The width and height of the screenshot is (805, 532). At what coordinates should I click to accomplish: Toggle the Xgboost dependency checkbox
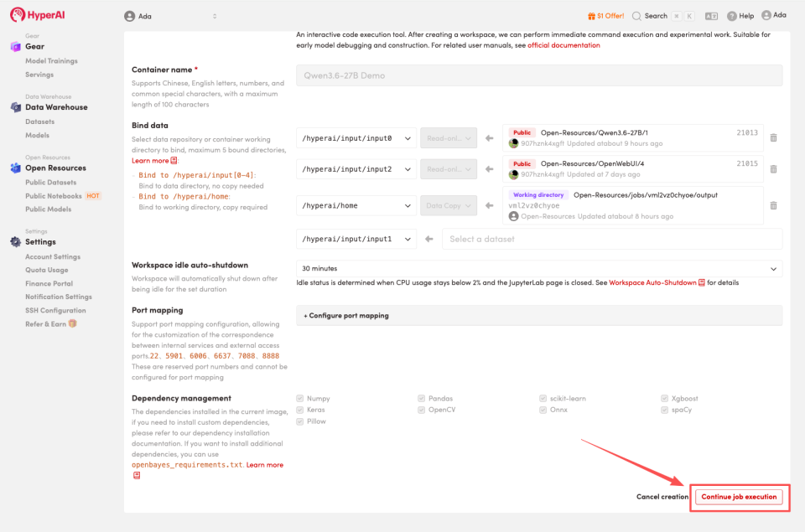[x=665, y=399]
